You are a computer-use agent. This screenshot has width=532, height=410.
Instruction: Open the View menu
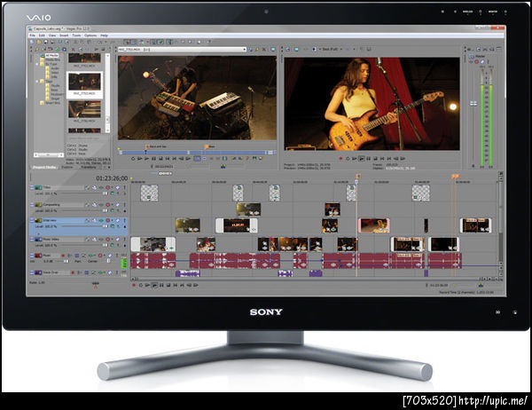point(52,35)
